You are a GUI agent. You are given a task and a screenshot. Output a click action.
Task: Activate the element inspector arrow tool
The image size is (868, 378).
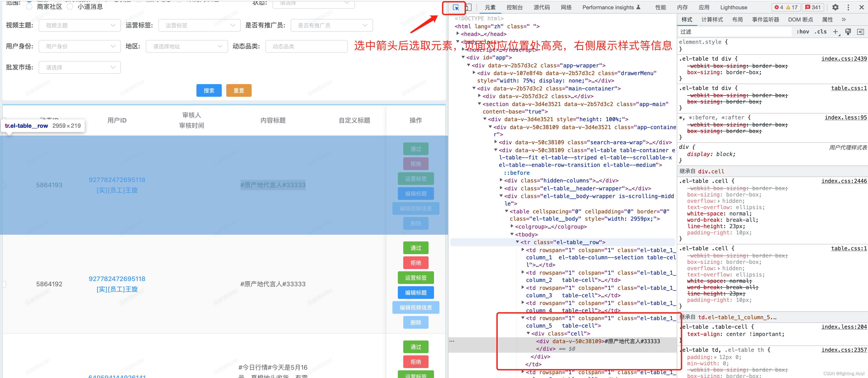click(455, 7)
